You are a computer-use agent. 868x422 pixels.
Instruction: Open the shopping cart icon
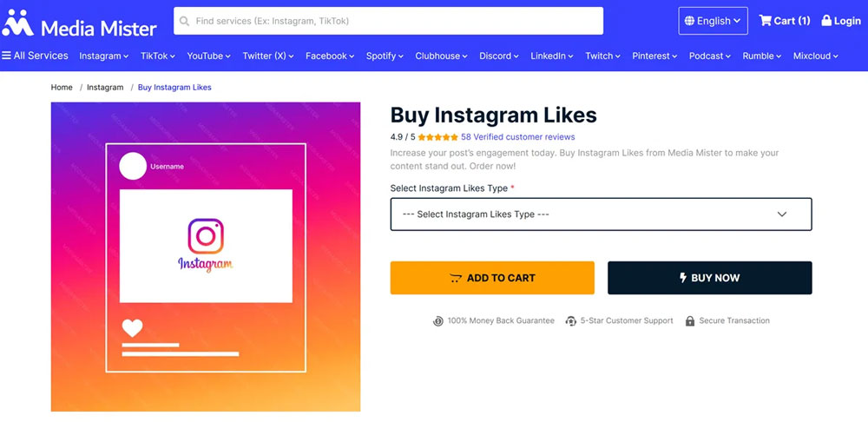tap(765, 21)
